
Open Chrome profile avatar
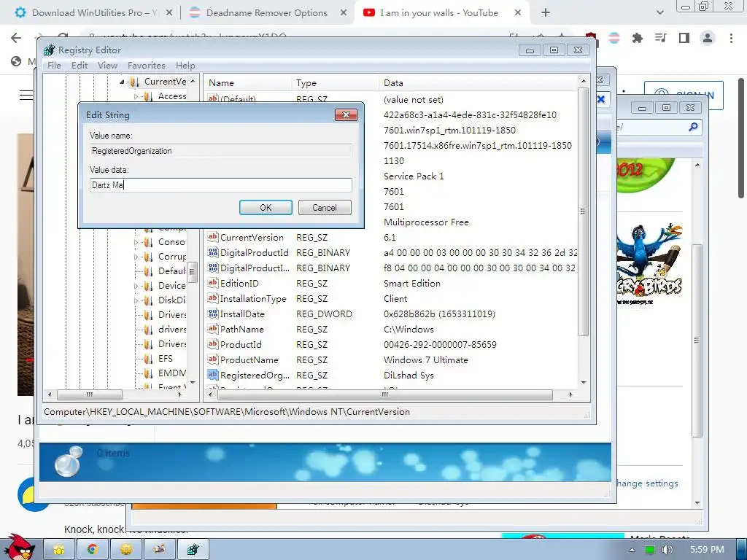point(708,38)
